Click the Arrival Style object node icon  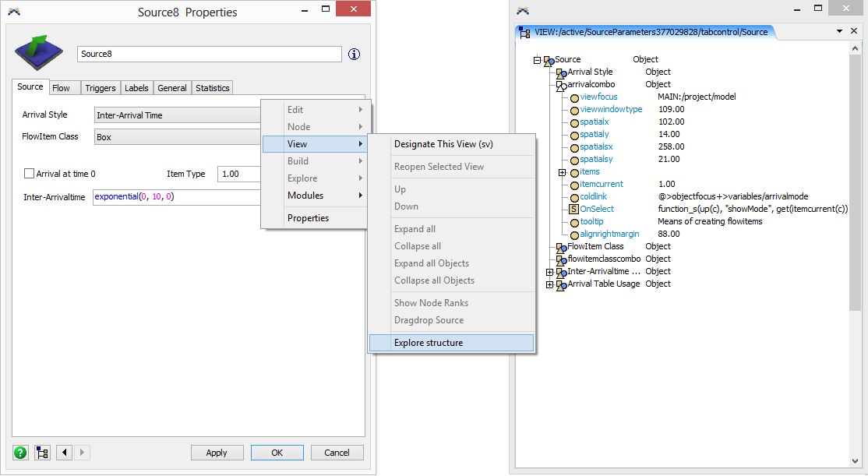pyautogui.click(x=561, y=72)
